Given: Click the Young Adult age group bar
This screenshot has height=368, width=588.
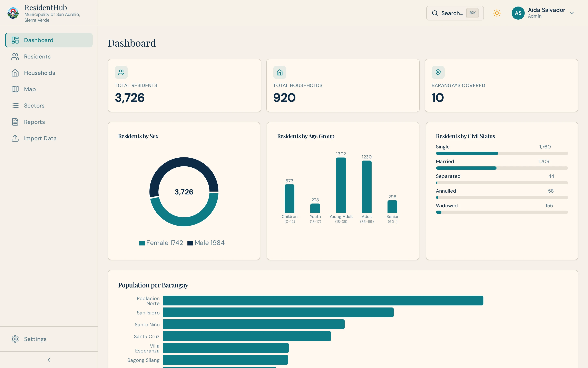Looking at the screenshot, I should 341,185.
